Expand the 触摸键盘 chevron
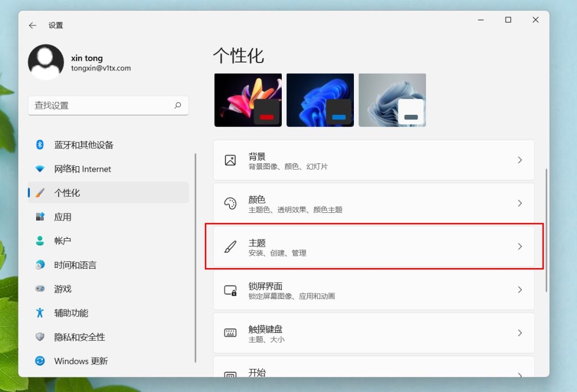 coord(520,333)
